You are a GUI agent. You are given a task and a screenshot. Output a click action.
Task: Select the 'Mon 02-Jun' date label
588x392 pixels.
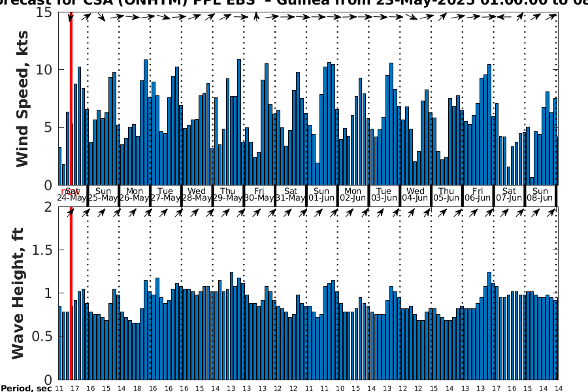[353, 194]
